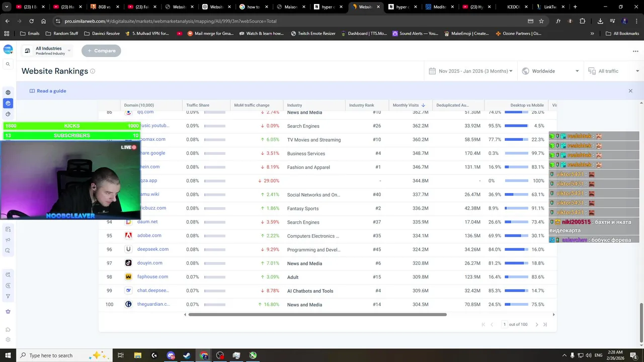The image size is (644, 362).
Task: Click the Chrome home icon
Action: click(x=44, y=21)
